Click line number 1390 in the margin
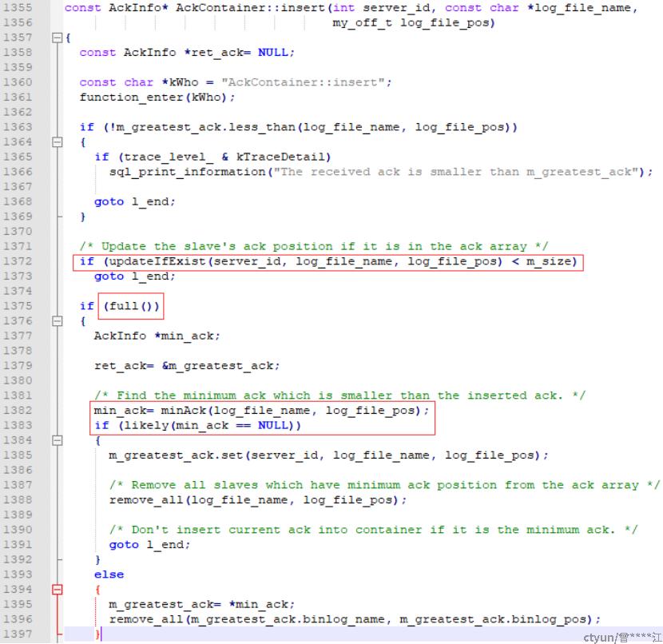 [x=18, y=530]
